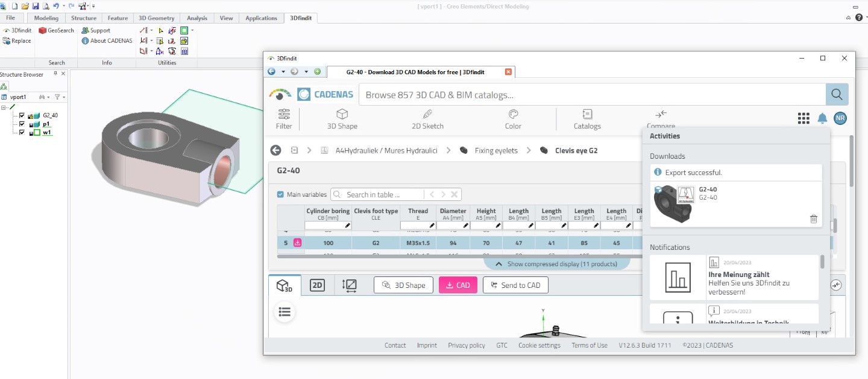Check the checkbox for structure item w1
Image resolution: width=868 pixels, height=379 pixels.
point(22,132)
